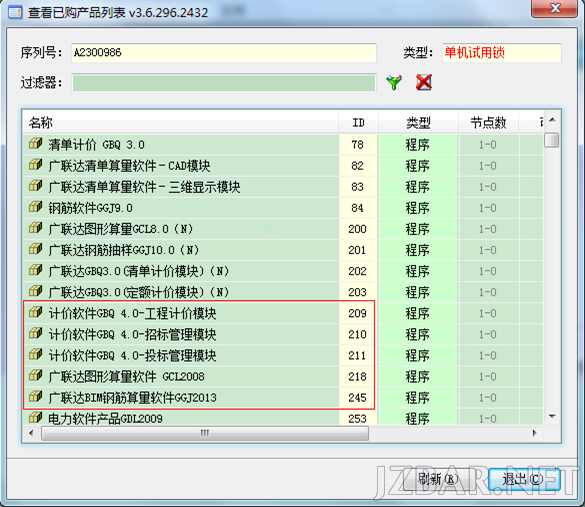The image size is (585, 507).
Task: Click package icon of 三维显示模块 row
Action: point(36,186)
